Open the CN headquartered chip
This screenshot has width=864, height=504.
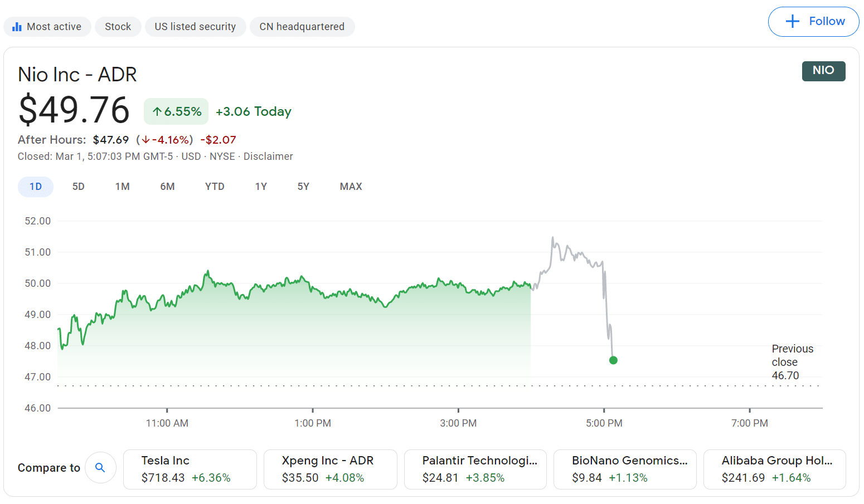coord(302,27)
